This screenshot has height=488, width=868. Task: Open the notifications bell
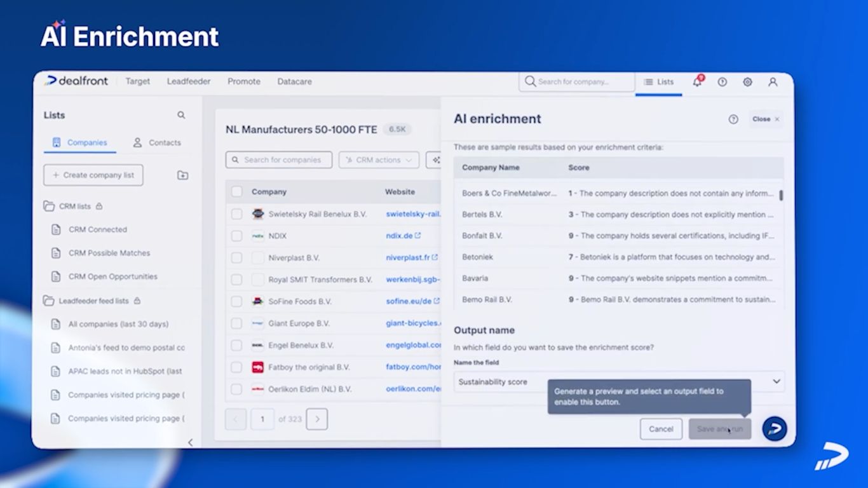point(697,81)
